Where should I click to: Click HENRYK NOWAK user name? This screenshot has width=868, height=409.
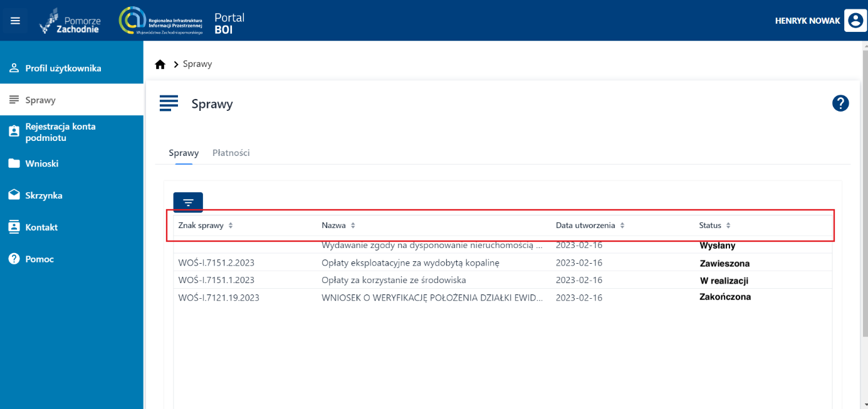tap(807, 21)
